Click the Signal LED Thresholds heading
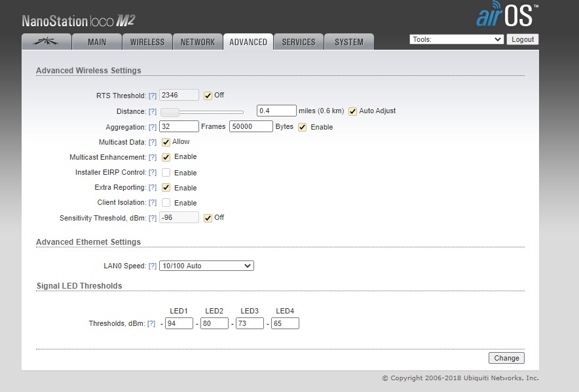This screenshot has width=579, height=392. click(79, 286)
